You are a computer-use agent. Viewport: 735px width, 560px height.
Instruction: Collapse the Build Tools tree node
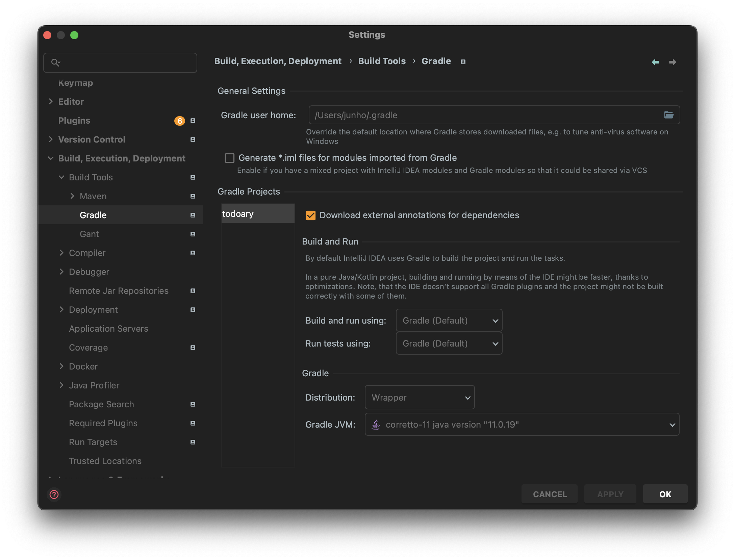[61, 177]
